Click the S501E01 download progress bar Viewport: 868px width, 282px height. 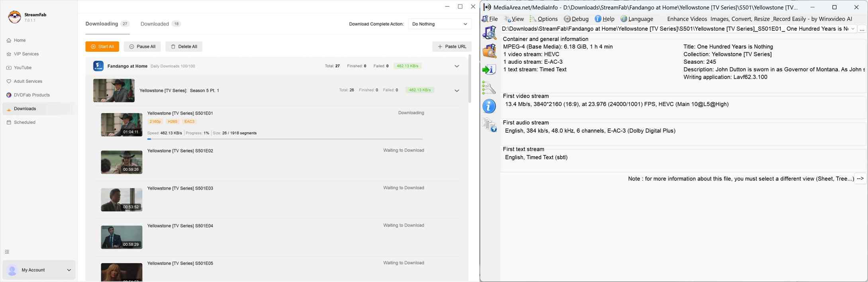click(x=285, y=139)
